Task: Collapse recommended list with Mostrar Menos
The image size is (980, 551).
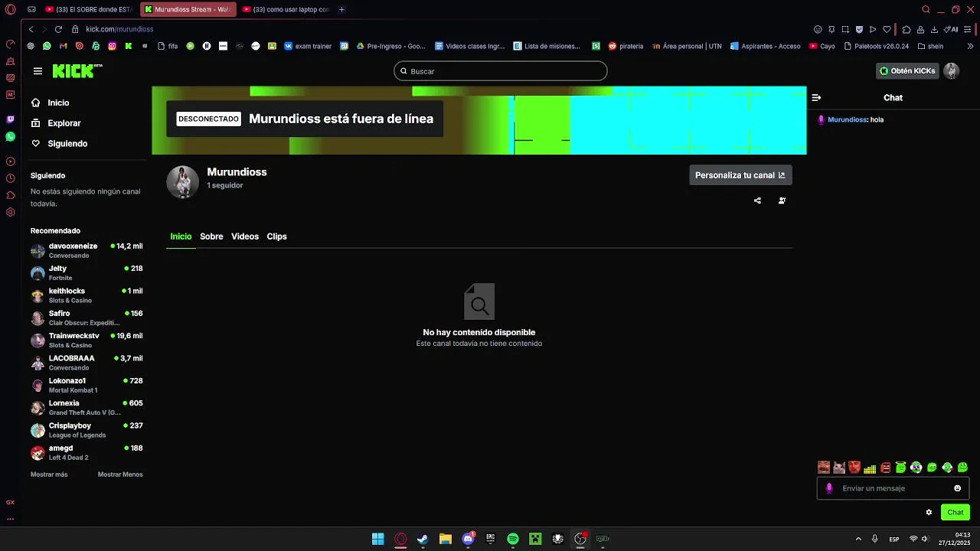Action: click(120, 474)
